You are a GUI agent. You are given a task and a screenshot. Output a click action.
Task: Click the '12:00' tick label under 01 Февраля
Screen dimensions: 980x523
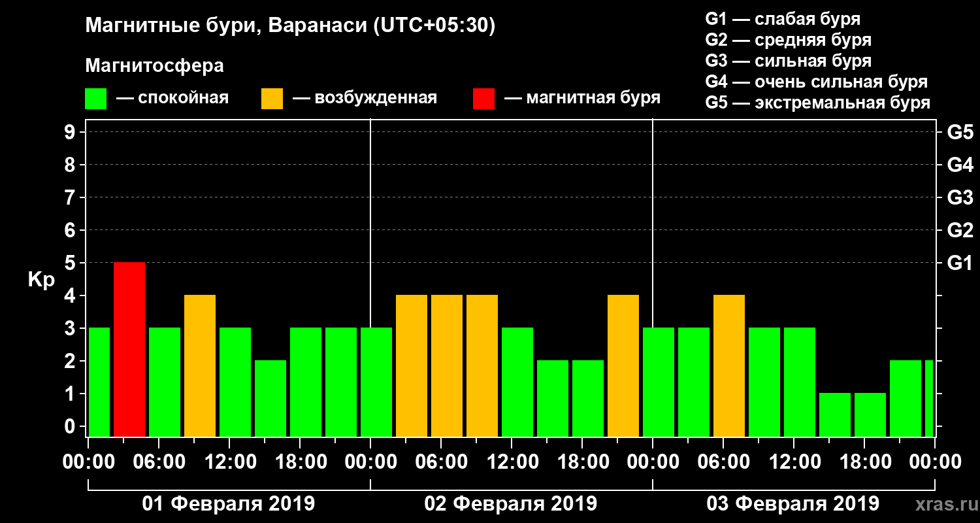click(x=229, y=462)
